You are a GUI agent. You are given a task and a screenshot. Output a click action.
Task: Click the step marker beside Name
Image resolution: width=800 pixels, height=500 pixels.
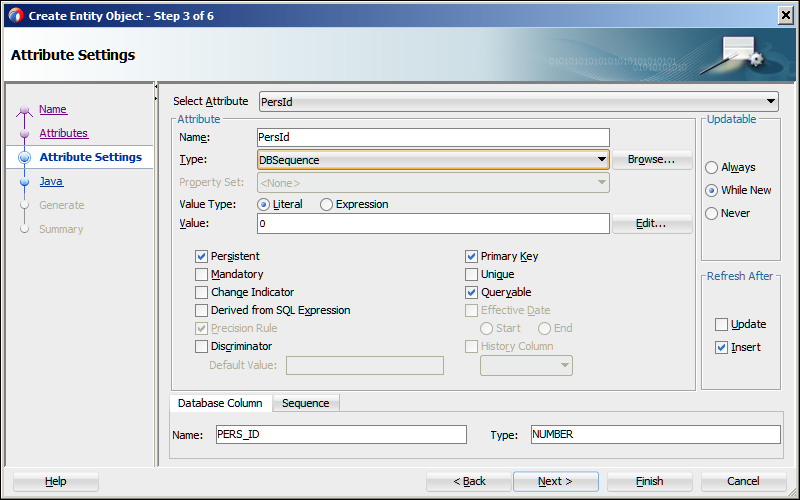[24, 110]
